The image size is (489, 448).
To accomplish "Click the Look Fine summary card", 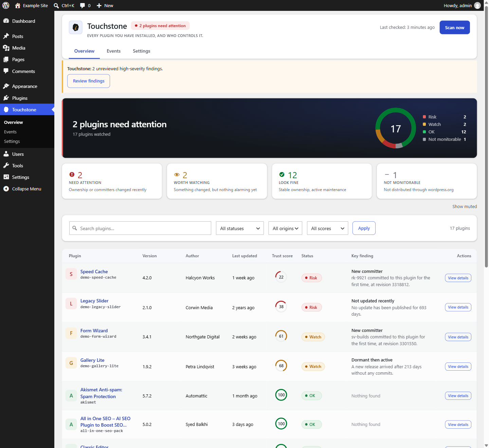I will coord(322,181).
